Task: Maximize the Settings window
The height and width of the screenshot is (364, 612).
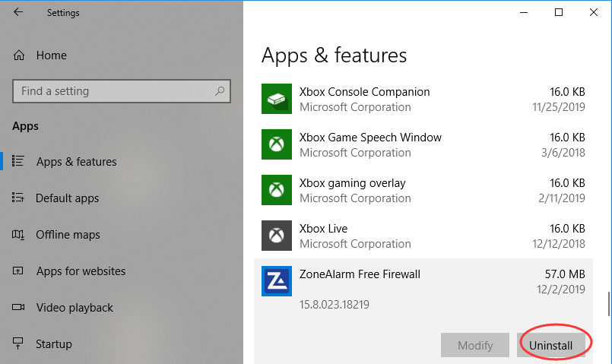Action: point(559,12)
